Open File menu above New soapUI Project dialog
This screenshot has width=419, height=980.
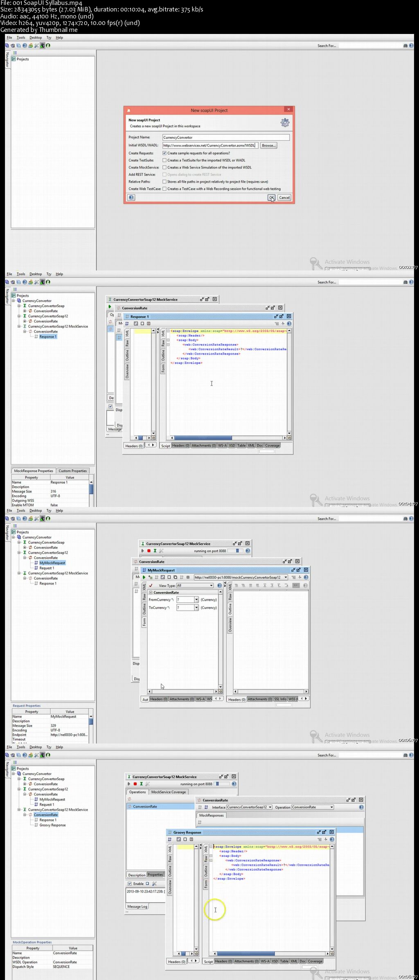point(9,38)
